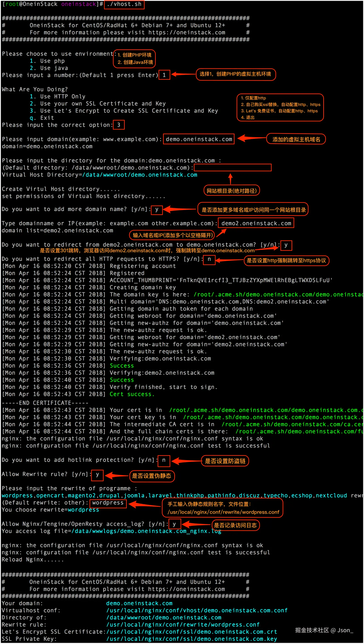
Task: Click the Virtualhost conf path ending demo.oneinstack.com.conf
Action: (197, 610)
